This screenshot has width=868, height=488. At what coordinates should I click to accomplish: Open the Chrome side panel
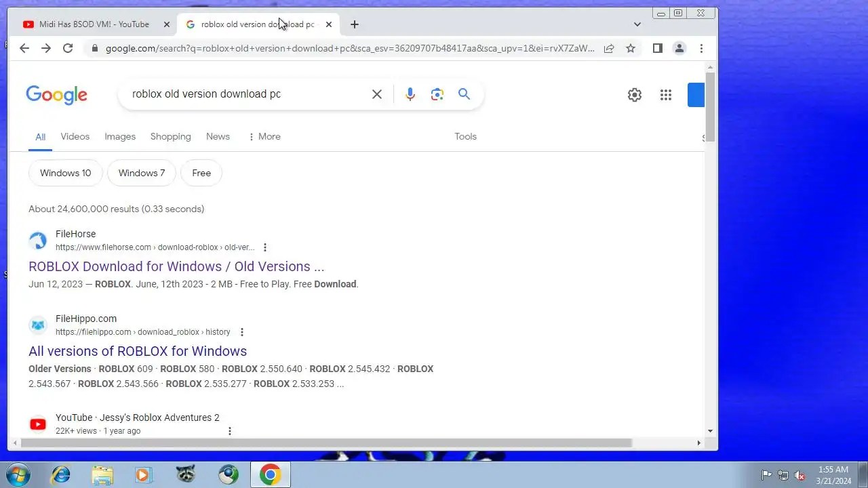coord(657,48)
